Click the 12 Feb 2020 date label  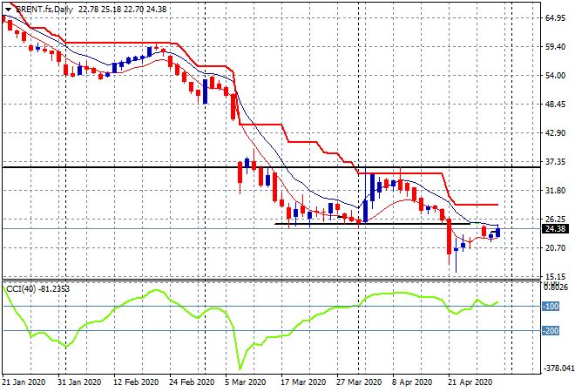136,382
